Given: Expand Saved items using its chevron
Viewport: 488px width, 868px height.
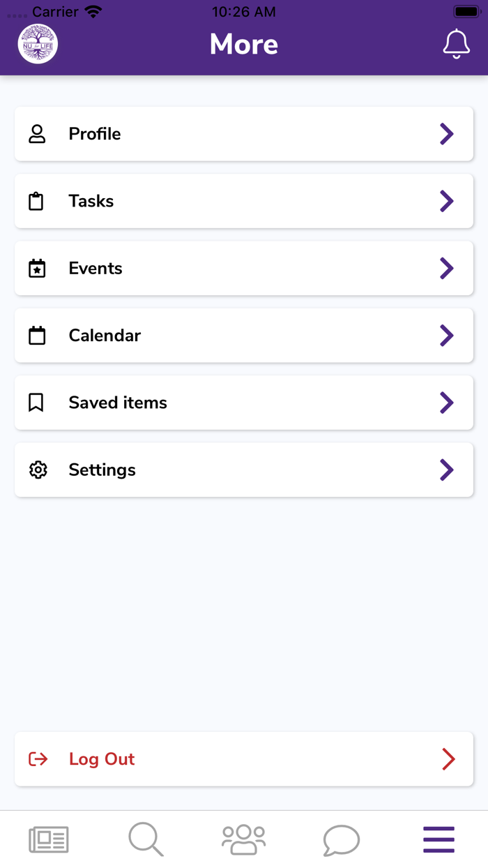Looking at the screenshot, I should click(x=447, y=403).
